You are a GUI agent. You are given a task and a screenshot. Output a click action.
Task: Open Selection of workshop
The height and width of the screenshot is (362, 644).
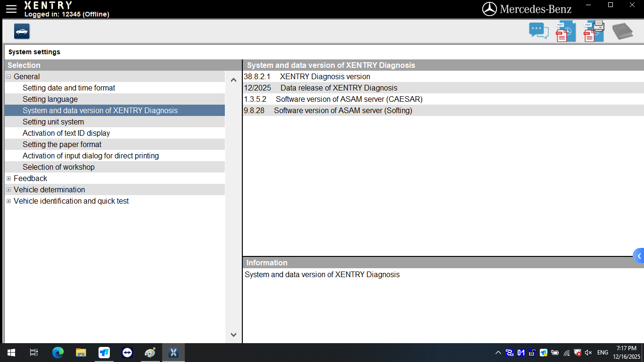click(58, 167)
